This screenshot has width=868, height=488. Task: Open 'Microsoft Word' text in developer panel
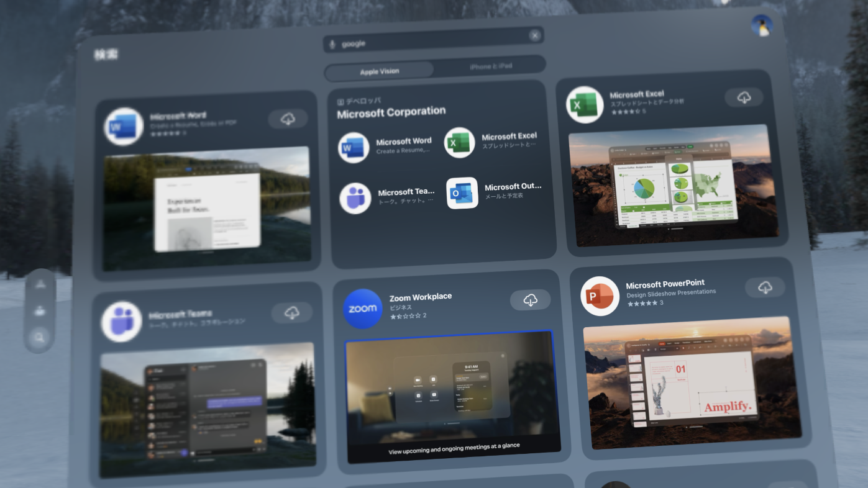pyautogui.click(x=403, y=142)
